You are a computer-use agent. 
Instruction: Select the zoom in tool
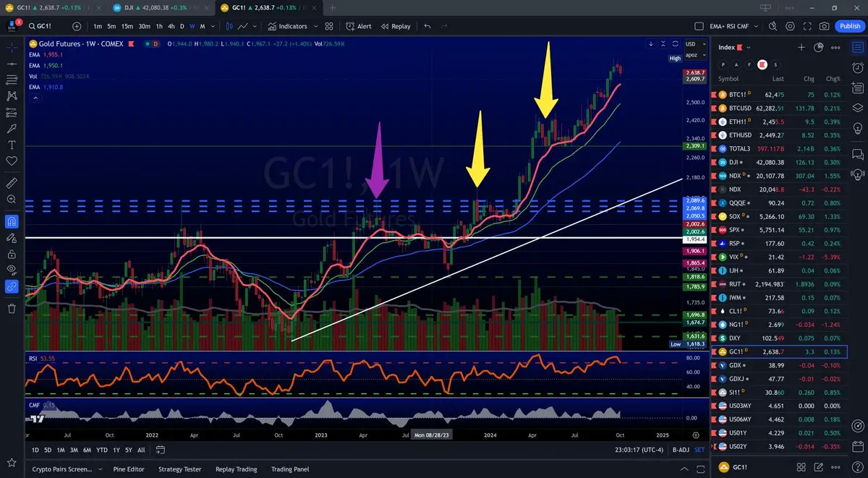12,199
